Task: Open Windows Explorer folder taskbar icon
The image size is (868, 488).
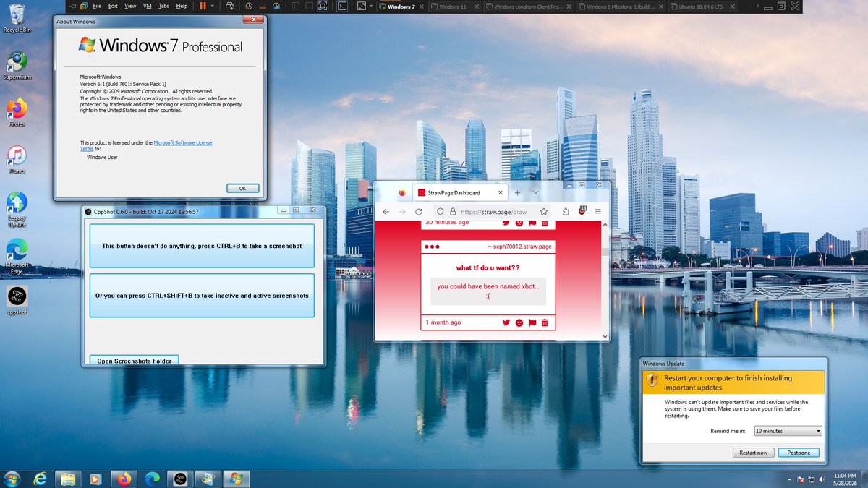Action: 68,479
